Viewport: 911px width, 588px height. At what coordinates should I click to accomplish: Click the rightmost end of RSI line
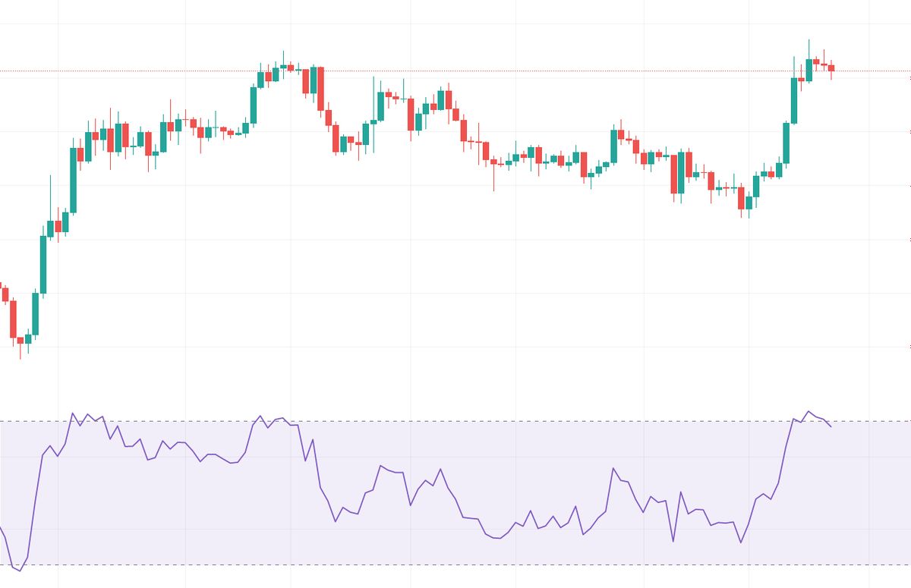(x=831, y=426)
